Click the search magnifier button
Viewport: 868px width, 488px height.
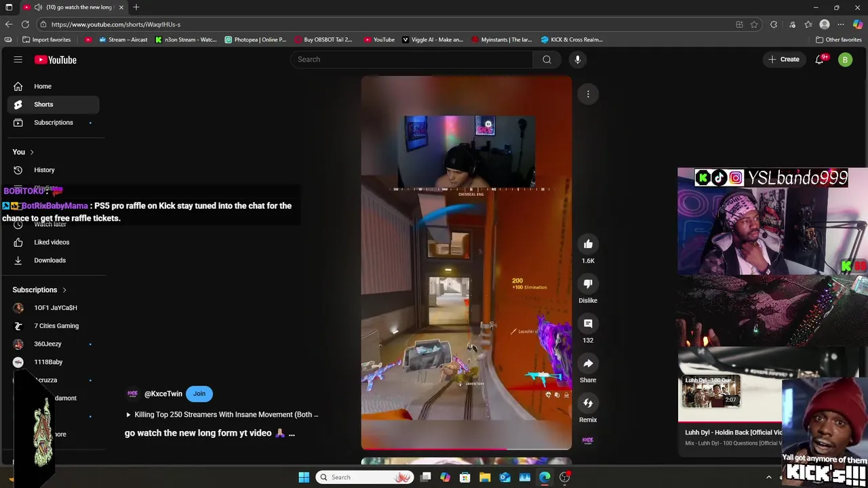click(x=547, y=60)
